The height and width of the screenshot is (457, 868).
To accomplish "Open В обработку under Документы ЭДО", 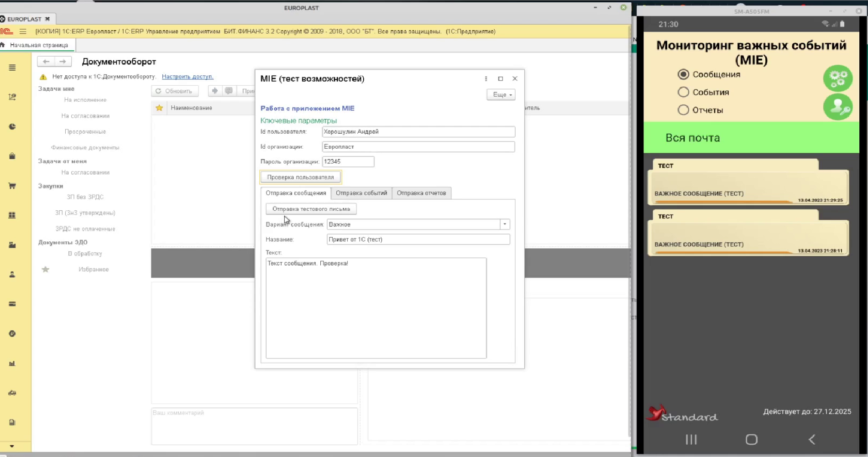I will [85, 254].
